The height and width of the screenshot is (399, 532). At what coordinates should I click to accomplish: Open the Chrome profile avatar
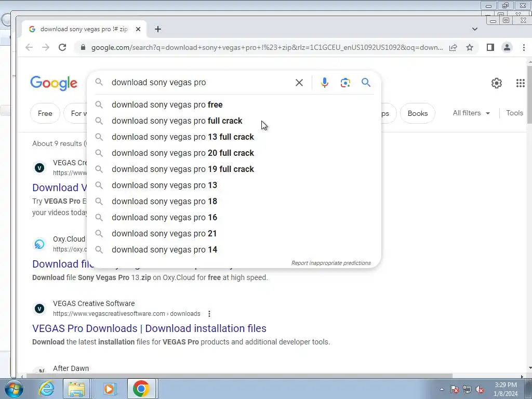(507, 47)
